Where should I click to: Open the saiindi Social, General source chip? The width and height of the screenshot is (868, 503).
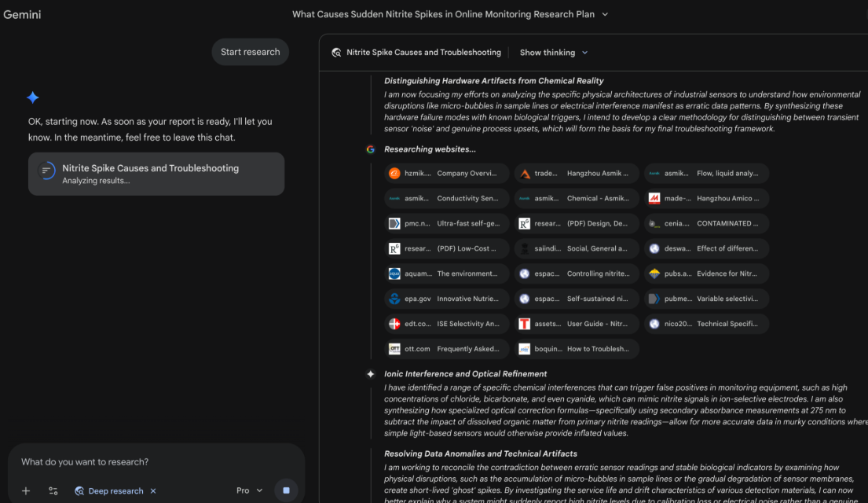point(577,248)
